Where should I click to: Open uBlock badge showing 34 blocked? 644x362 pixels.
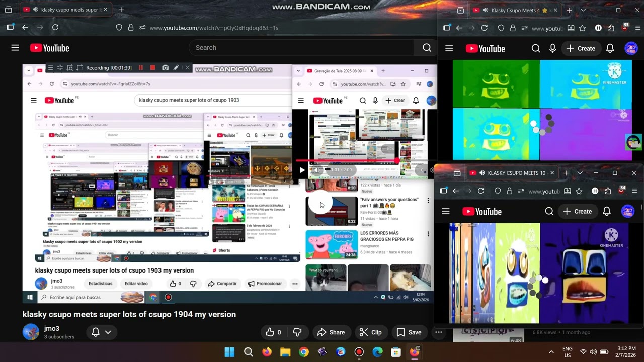[622, 190]
